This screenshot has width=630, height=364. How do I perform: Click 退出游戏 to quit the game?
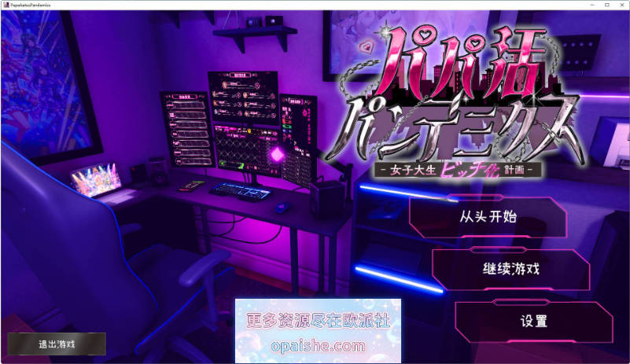[x=57, y=344]
